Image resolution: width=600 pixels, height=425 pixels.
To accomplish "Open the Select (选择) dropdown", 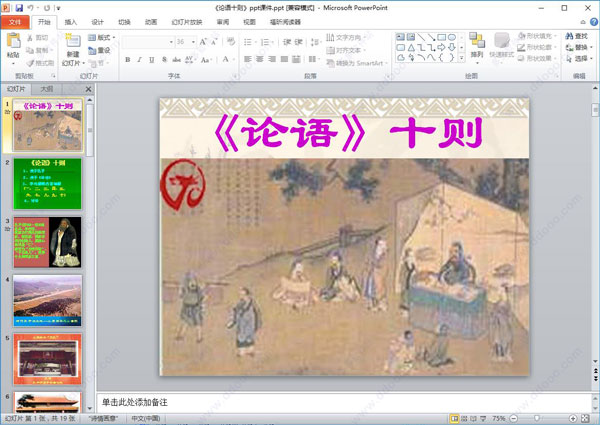I will pos(579,59).
